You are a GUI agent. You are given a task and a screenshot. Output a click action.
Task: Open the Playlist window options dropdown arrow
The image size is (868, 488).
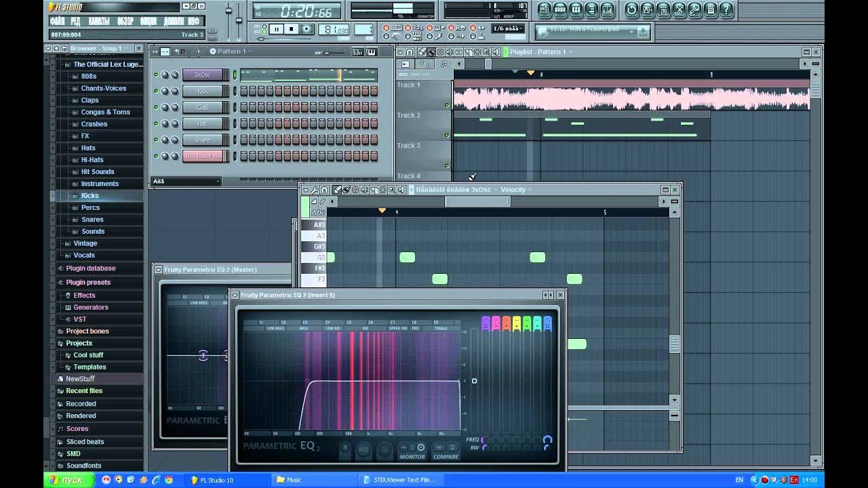401,52
